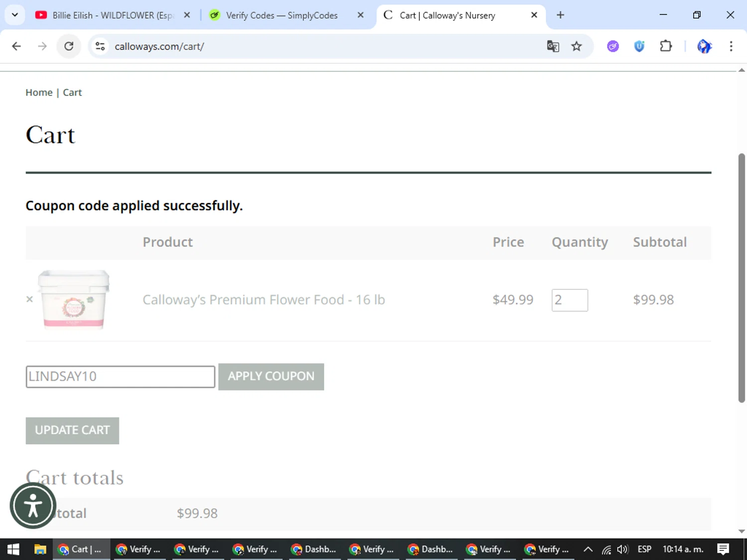The width and height of the screenshot is (747, 560).
Task: Open the Flower Food product thumbnail
Action: tap(74, 300)
